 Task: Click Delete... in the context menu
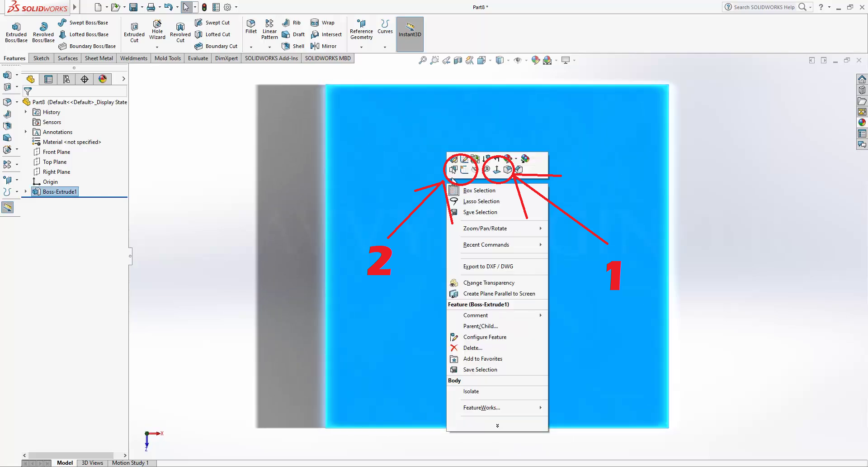pyautogui.click(x=472, y=348)
